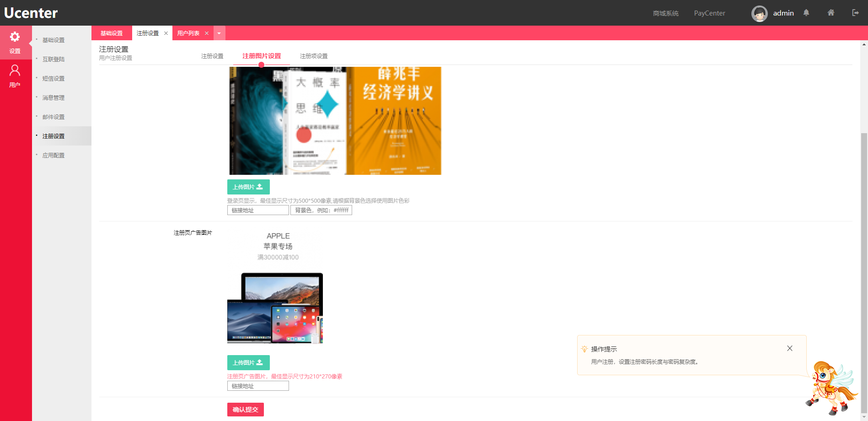Screen dimensions: 868x421
Task: Click the 确认提交 button
Action: 246,410
